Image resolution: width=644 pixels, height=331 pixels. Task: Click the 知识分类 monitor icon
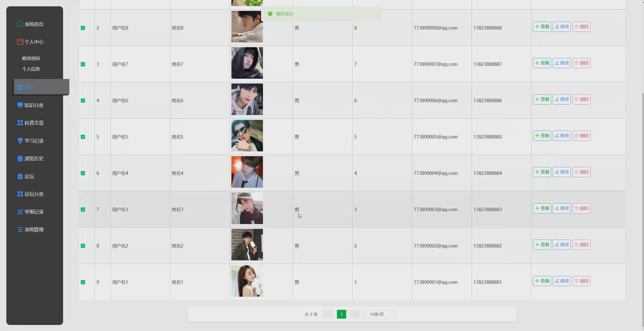point(20,105)
